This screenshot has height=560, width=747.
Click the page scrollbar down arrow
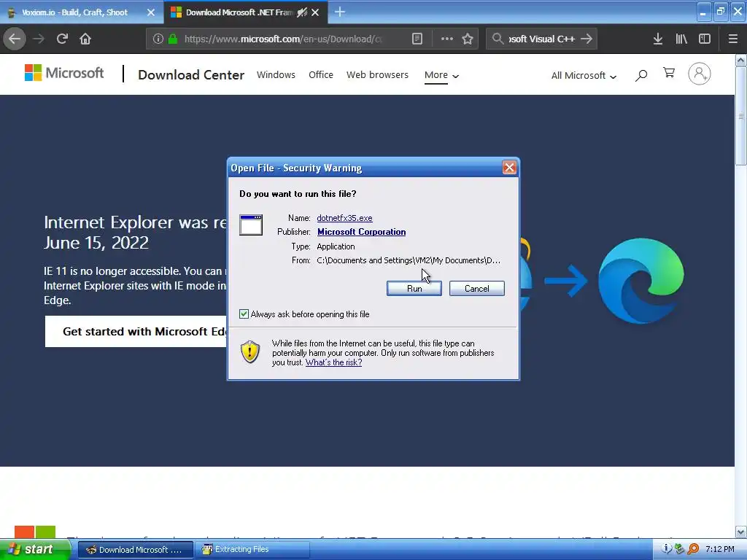[x=741, y=532]
